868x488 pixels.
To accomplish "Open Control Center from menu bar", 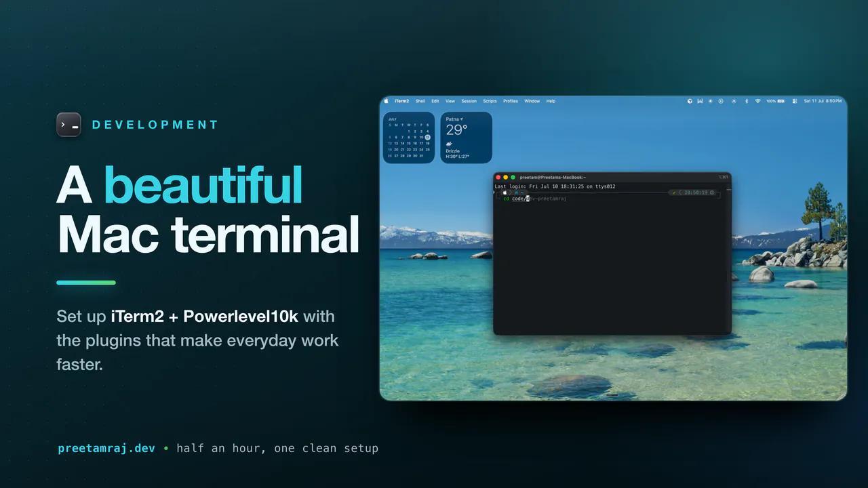I will coord(795,101).
